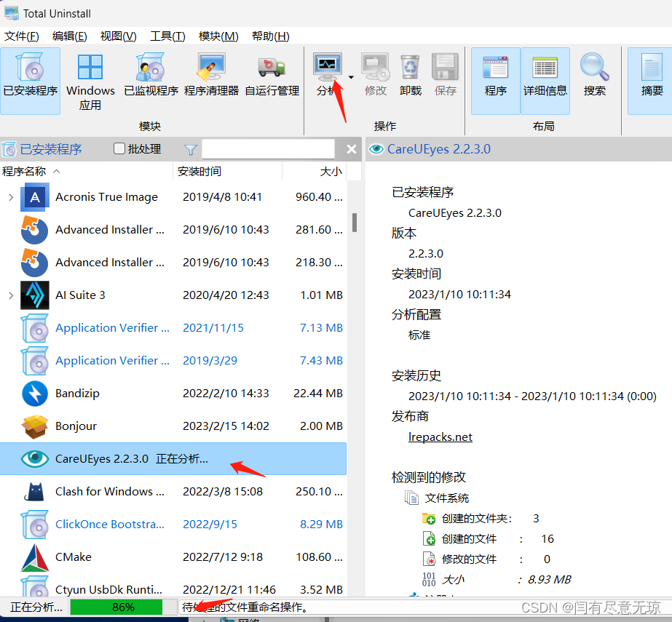Open the lrepacks.net publisher link
This screenshot has width=672, height=622.
[x=440, y=437]
